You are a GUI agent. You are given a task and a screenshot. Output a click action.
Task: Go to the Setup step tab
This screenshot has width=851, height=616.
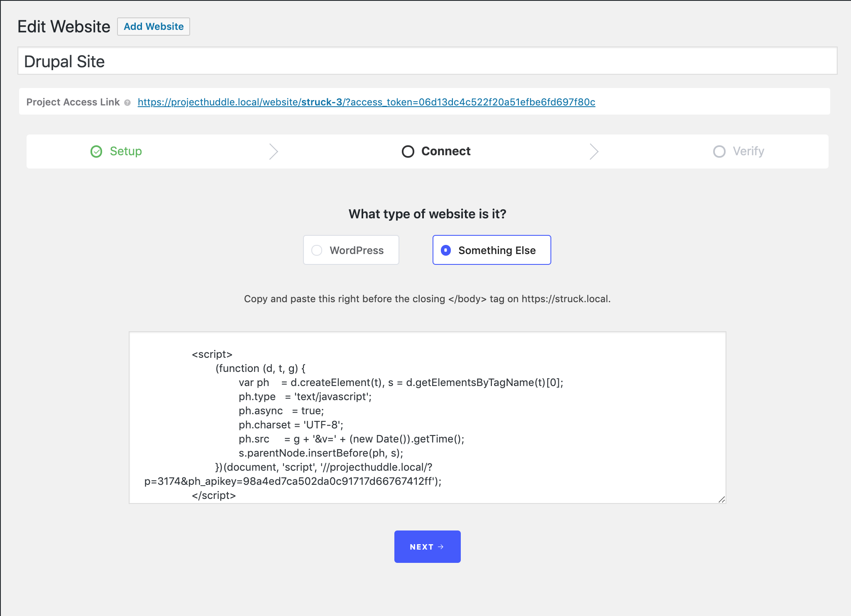[x=126, y=152]
